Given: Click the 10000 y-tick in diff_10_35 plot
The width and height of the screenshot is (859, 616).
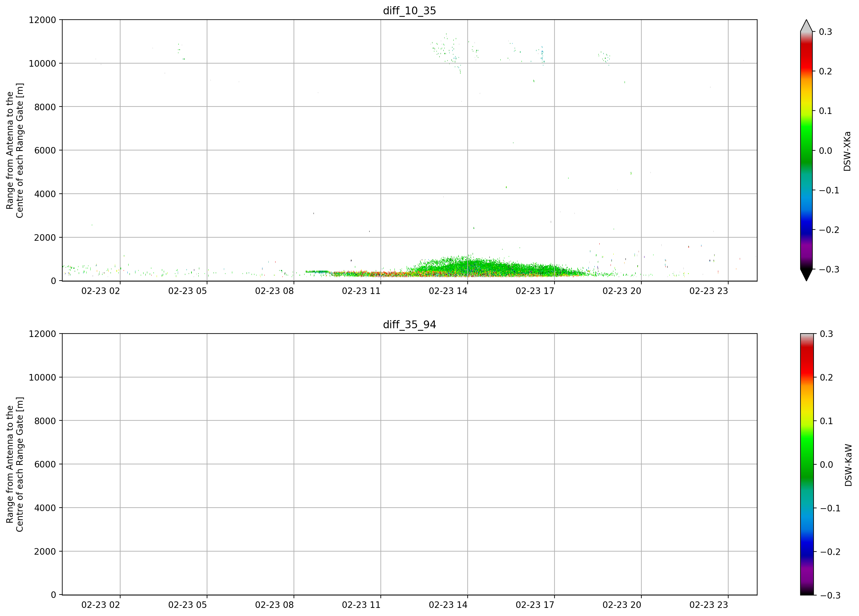Looking at the screenshot, I should [x=42, y=63].
